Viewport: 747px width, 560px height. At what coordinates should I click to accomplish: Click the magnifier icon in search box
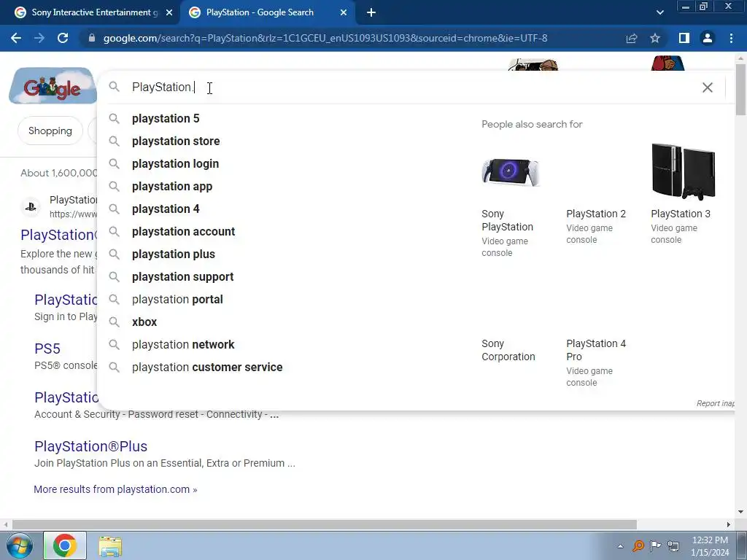[114, 87]
